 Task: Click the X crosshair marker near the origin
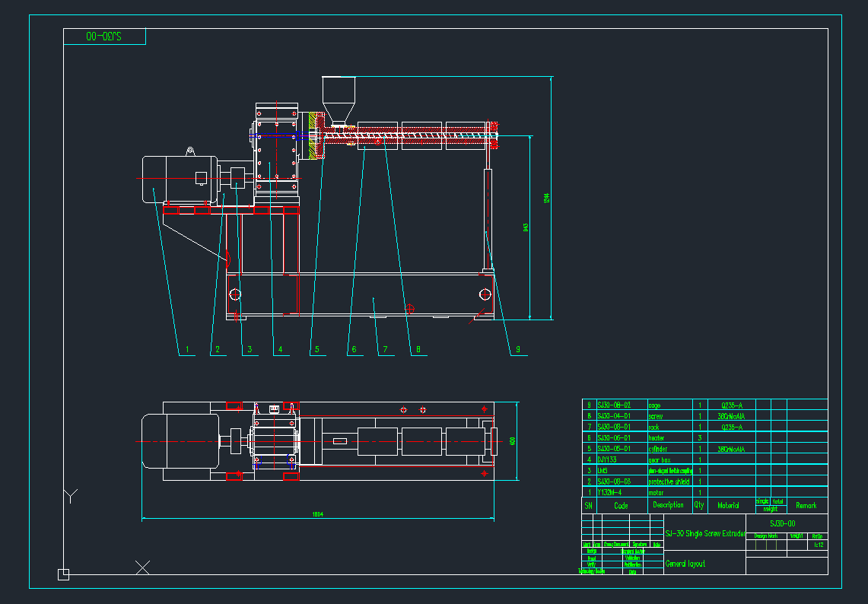142,567
